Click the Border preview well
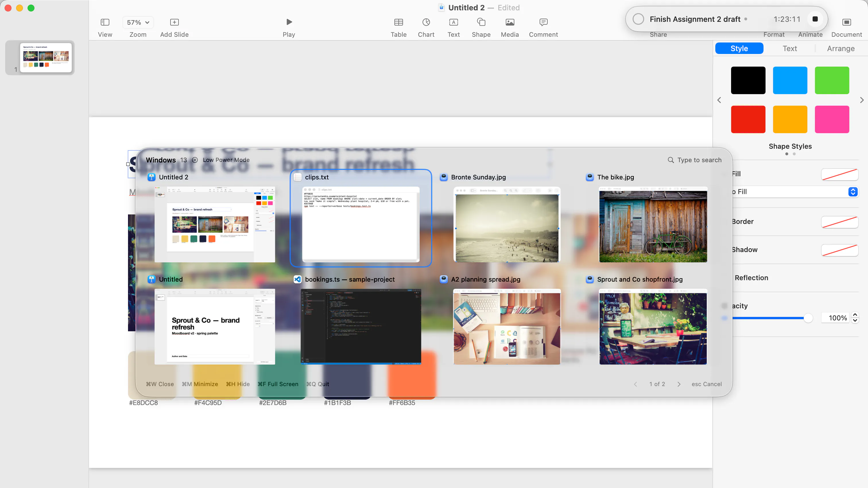868x488 pixels. click(839, 222)
